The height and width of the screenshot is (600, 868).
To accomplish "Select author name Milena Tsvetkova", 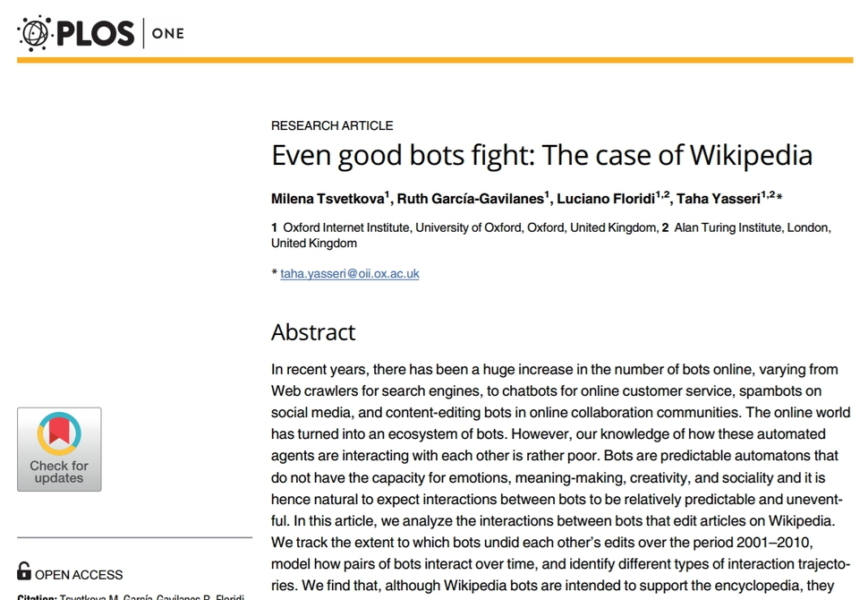I will coord(328,199).
